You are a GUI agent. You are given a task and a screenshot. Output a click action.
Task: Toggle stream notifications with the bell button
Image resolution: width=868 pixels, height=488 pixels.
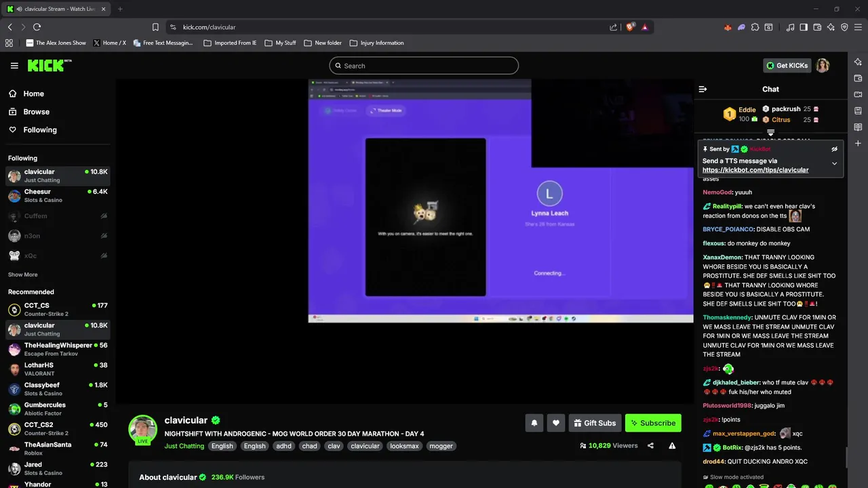(534, 423)
